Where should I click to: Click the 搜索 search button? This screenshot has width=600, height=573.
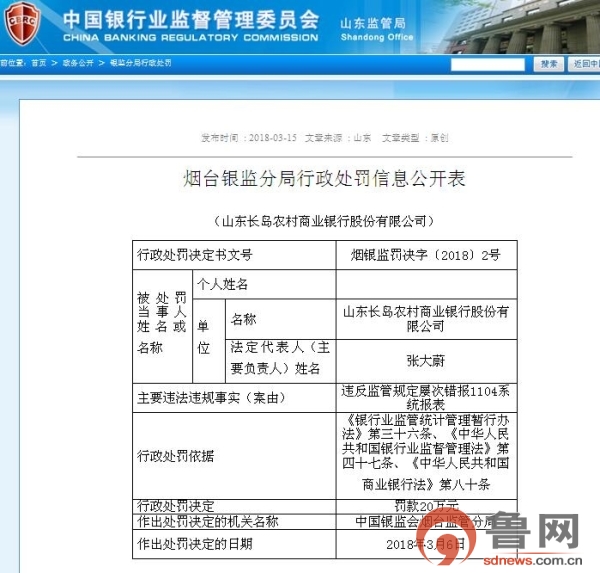(x=549, y=64)
